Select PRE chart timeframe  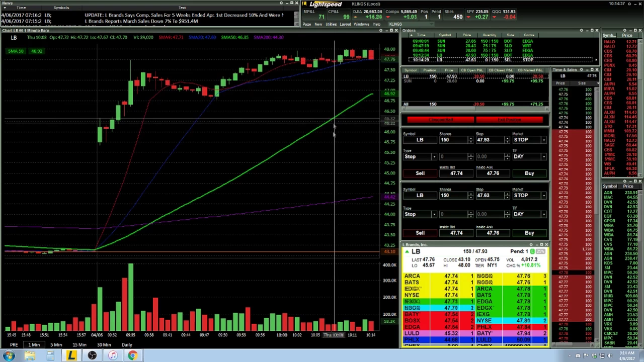coord(14,345)
